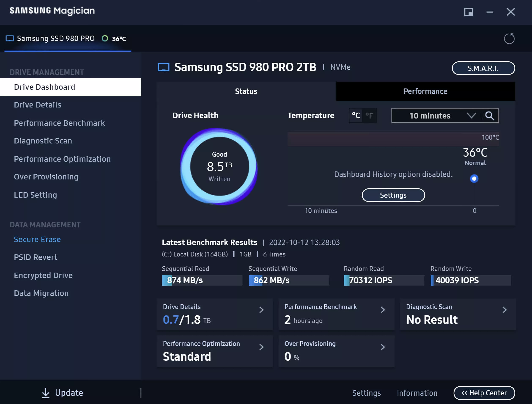
Task: Switch to the Performance tab
Action: coord(425,91)
